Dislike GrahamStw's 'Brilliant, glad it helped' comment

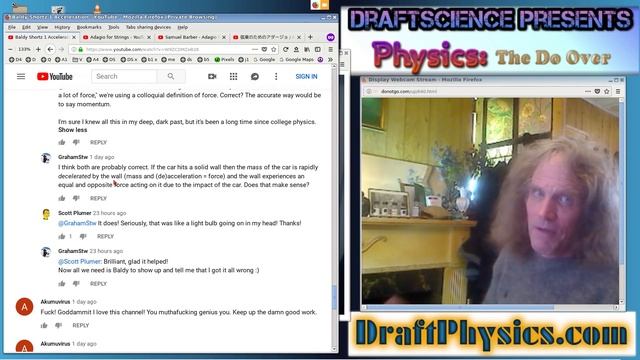76,284
